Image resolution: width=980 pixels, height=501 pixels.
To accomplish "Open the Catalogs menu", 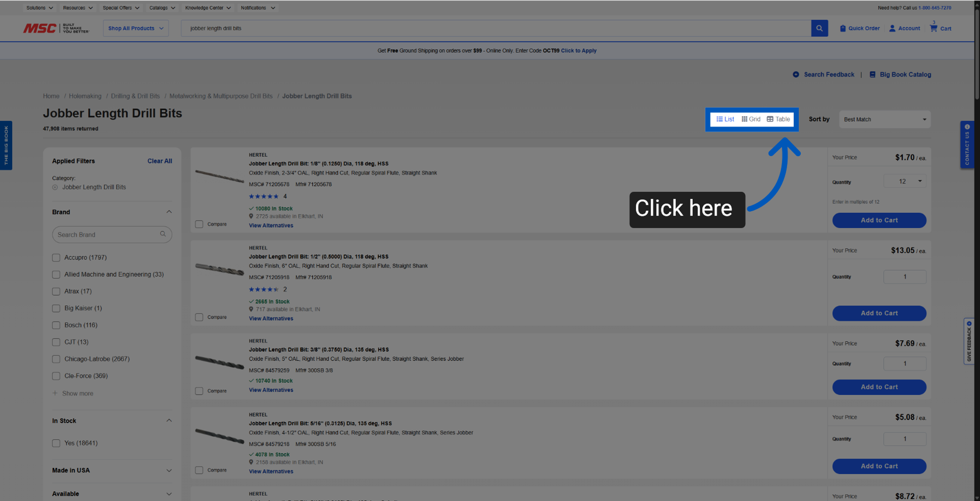I will coord(162,8).
